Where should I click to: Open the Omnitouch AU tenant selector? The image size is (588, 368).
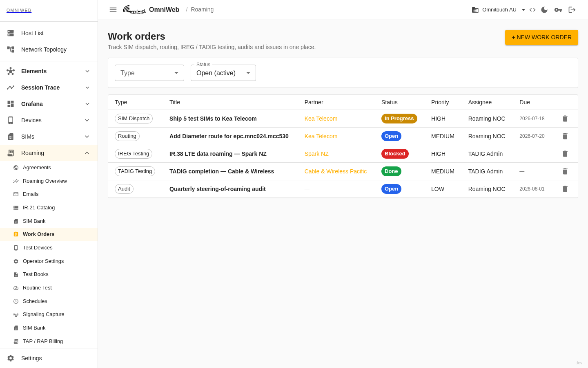pyautogui.click(x=499, y=10)
